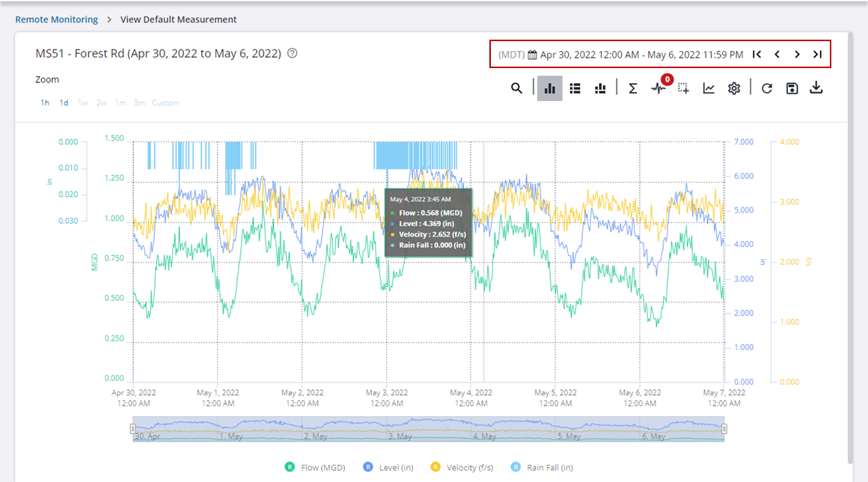The image size is (868, 482).
Task: Select the 1h zoom option
Action: pos(45,103)
